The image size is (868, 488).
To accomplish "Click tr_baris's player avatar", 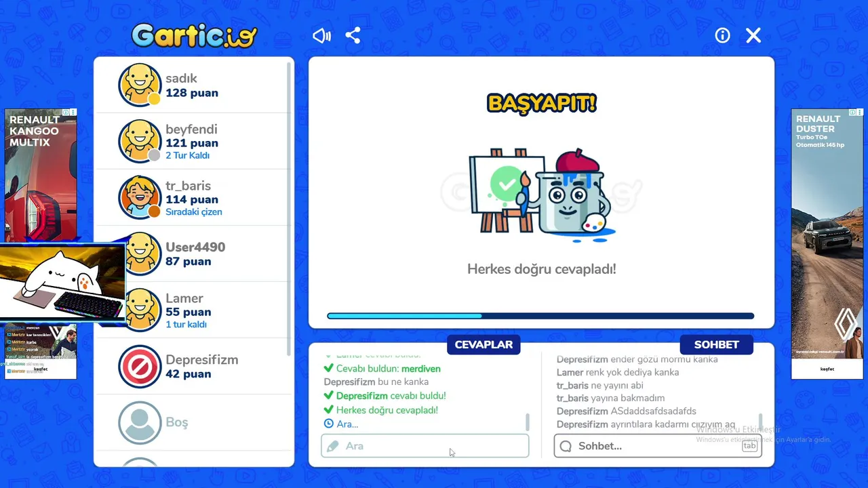I will point(140,197).
